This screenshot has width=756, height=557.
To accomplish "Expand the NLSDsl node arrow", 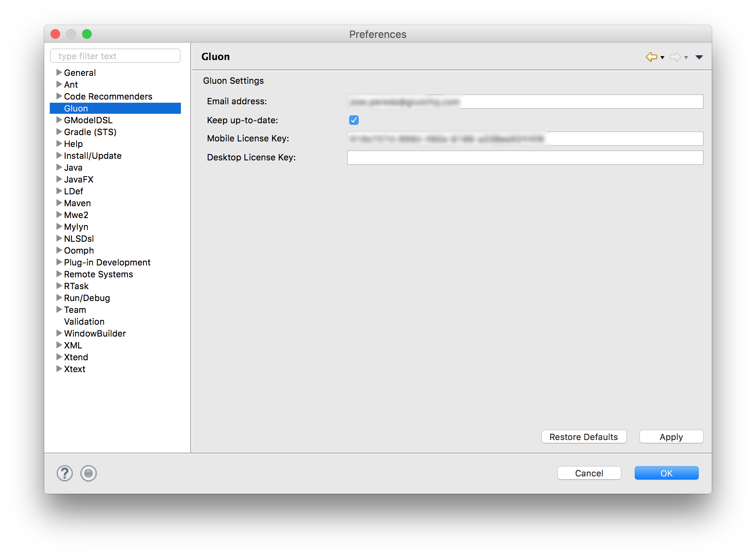I will pyautogui.click(x=59, y=238).
